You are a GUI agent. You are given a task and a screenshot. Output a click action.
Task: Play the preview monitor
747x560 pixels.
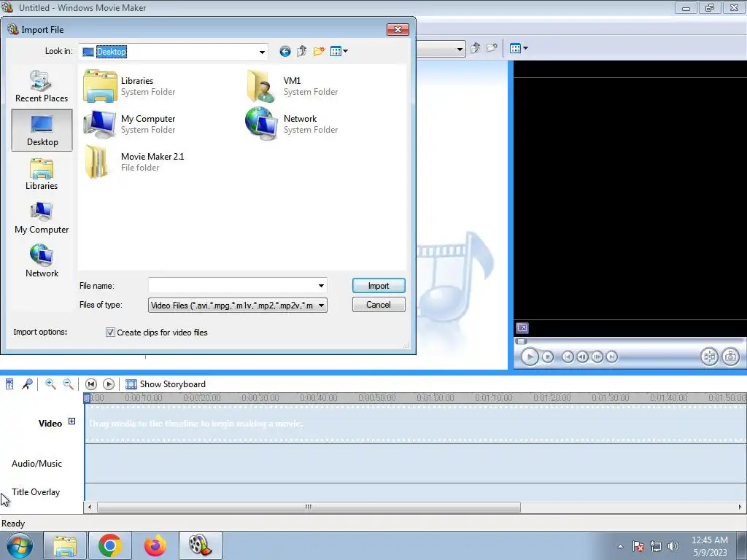point(530,357)
